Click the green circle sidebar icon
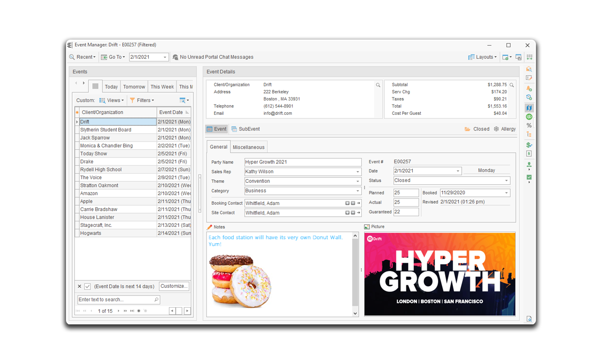The width and height of the screenshot is (602, 364). pyautogui.click(x=529, y=117)
